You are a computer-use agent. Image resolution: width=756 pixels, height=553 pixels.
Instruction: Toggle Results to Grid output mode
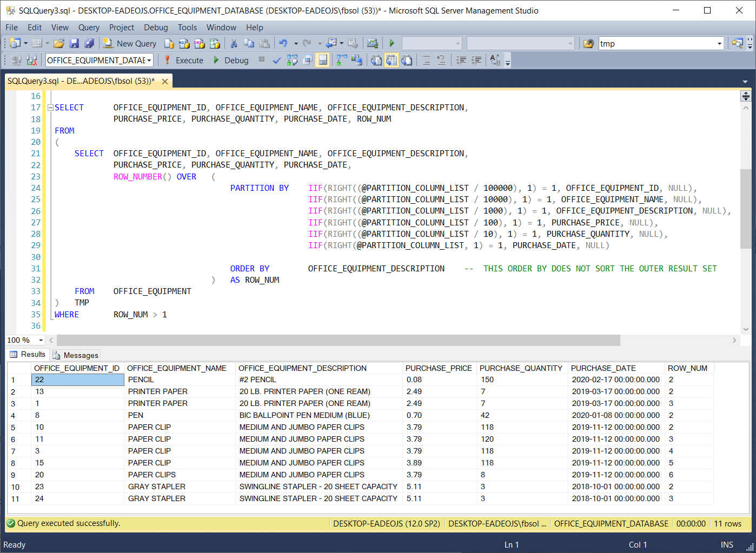click(392, 60)
